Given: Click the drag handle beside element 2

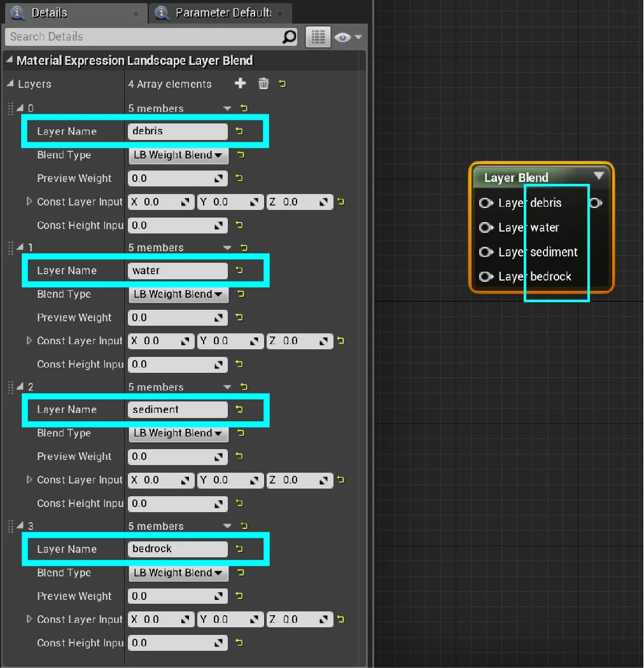Looking at the screenshot, I should coord(10,386).
